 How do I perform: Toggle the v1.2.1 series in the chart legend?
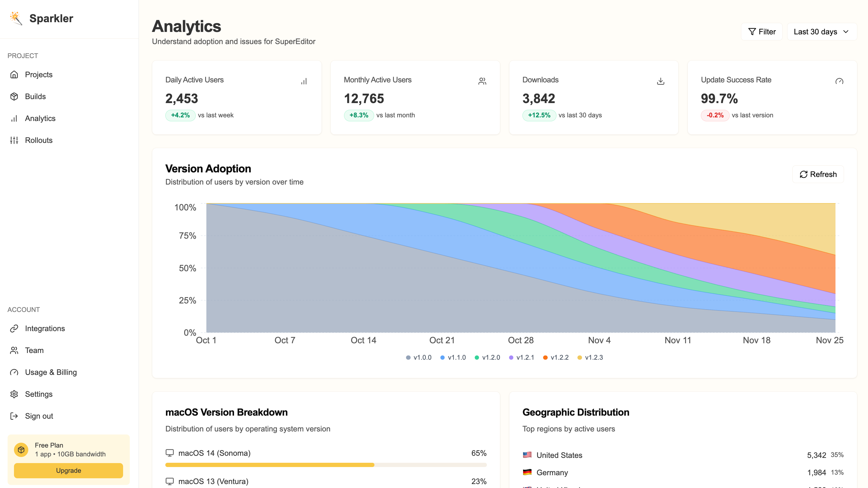pyautogui.click(x=521, y=357)
